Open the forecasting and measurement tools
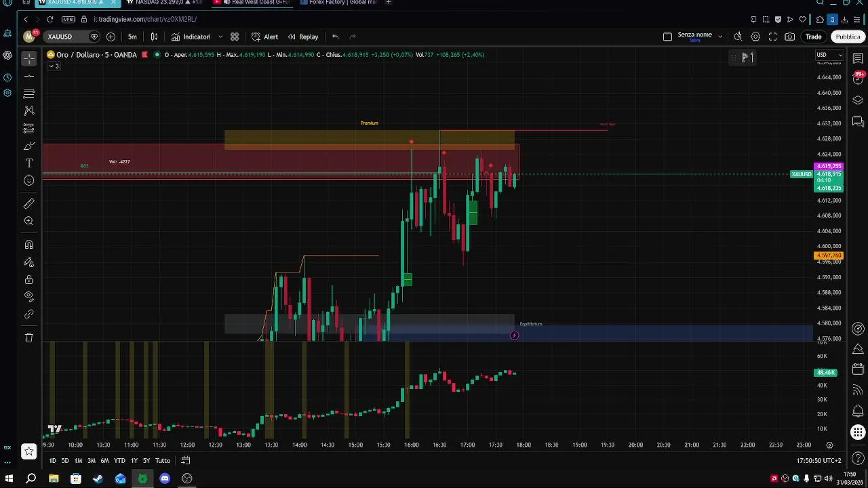Image resolution: width=868 pixels, height=488 pixels. pyautogui.click(x=28, y=128)
